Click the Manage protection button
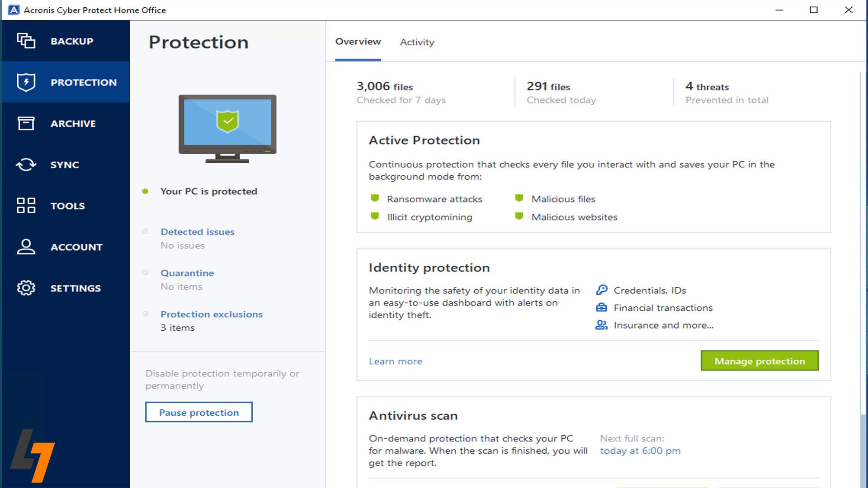The height and width of the screenshot is (488, 868). click(x=759, y=361)
